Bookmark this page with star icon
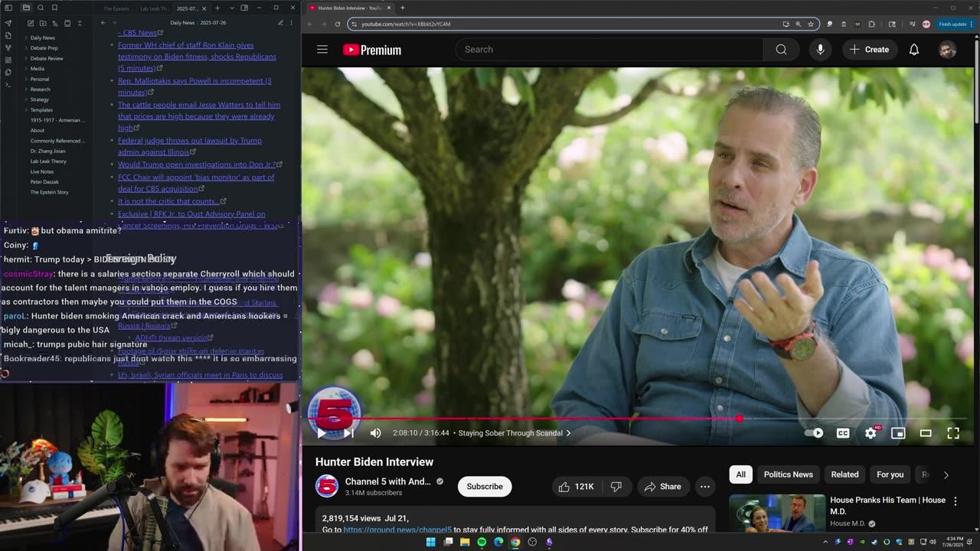The image size is (980, 551). pos(811,24)
